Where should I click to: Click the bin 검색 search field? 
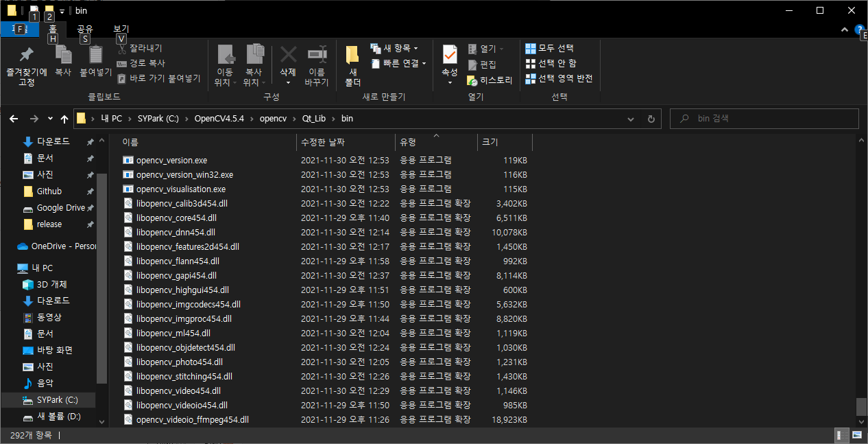764,119
